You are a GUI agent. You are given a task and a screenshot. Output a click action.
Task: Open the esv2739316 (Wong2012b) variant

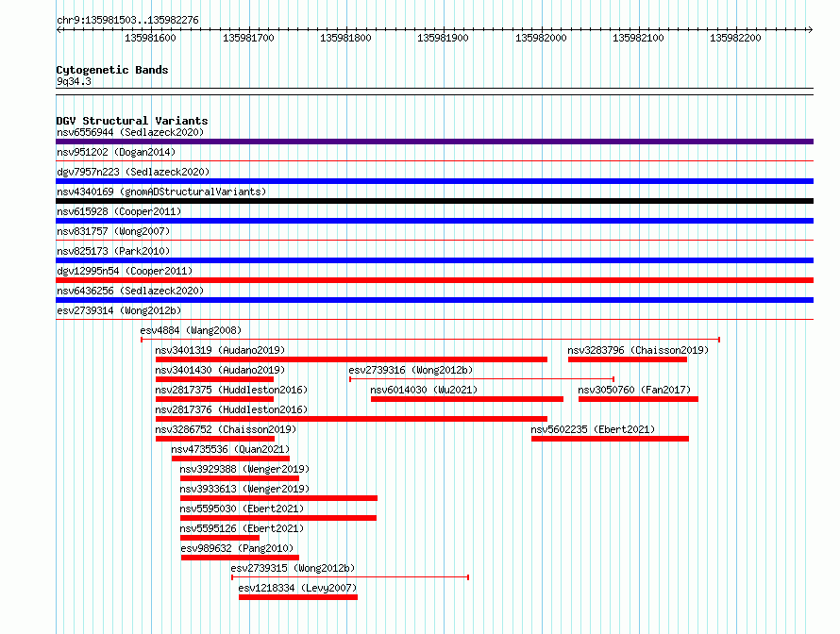click(x=411, y=370)
